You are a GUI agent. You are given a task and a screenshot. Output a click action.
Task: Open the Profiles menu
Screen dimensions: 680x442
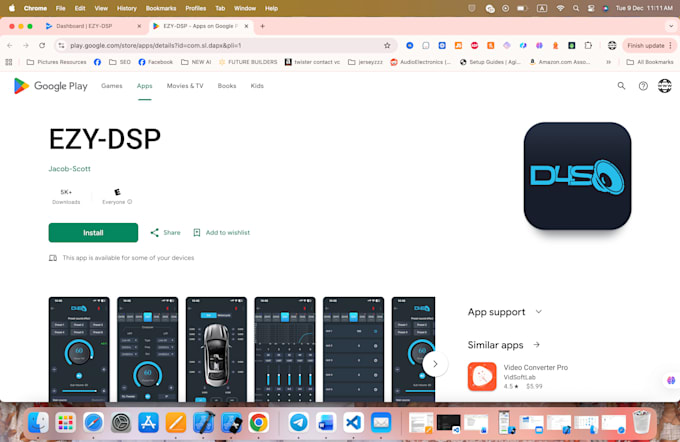coord(196,8)
